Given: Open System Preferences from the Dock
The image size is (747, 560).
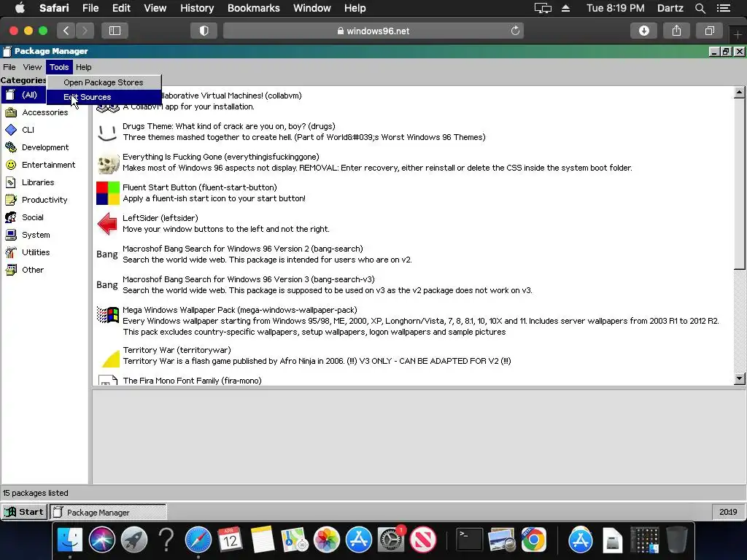Looking at the screenshot, I should [391, 540].
